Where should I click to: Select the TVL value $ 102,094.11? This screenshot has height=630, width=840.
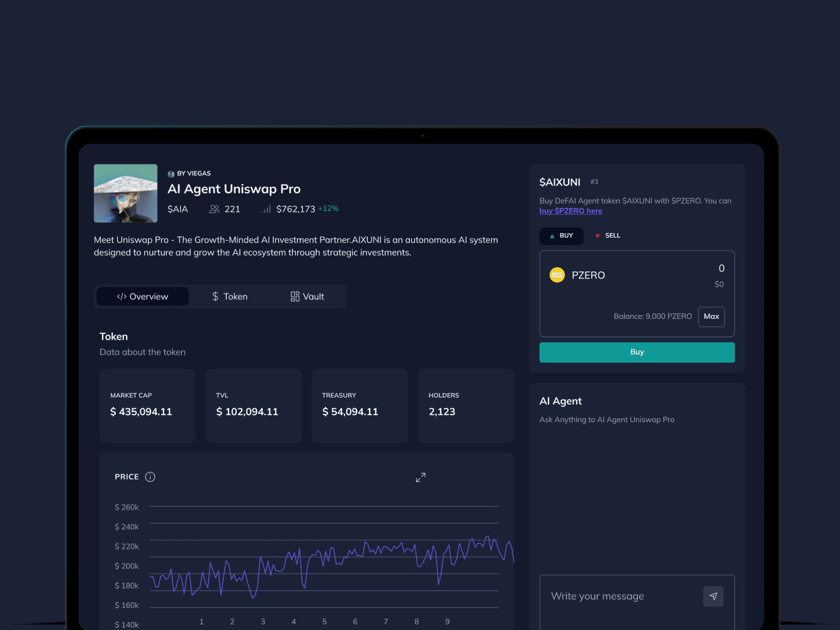(x=247, y=412)
